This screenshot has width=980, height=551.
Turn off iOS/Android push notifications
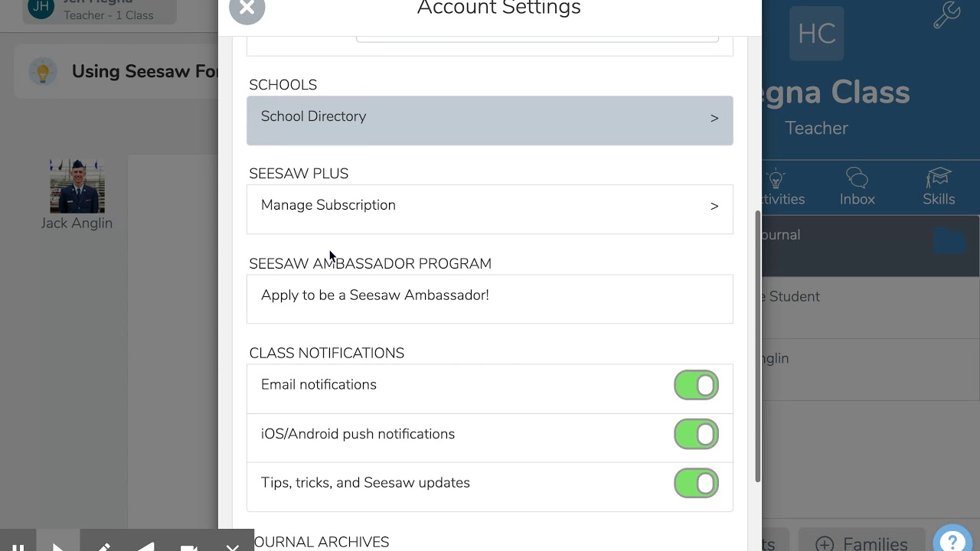[x=696, y=434]
